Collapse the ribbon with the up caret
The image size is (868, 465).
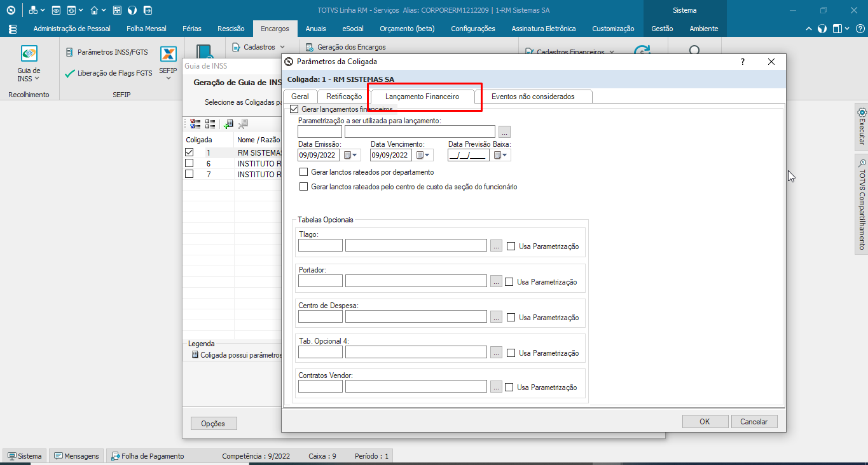(809, 29)
